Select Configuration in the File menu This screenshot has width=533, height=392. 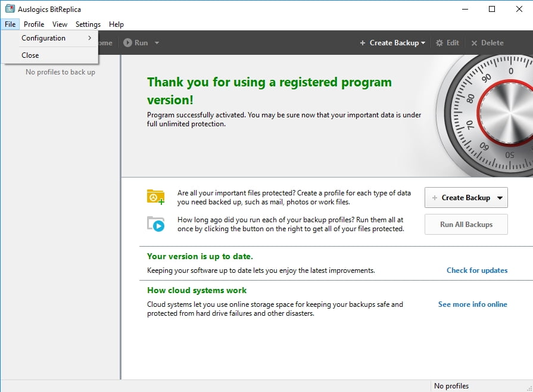tap(43, 38)
